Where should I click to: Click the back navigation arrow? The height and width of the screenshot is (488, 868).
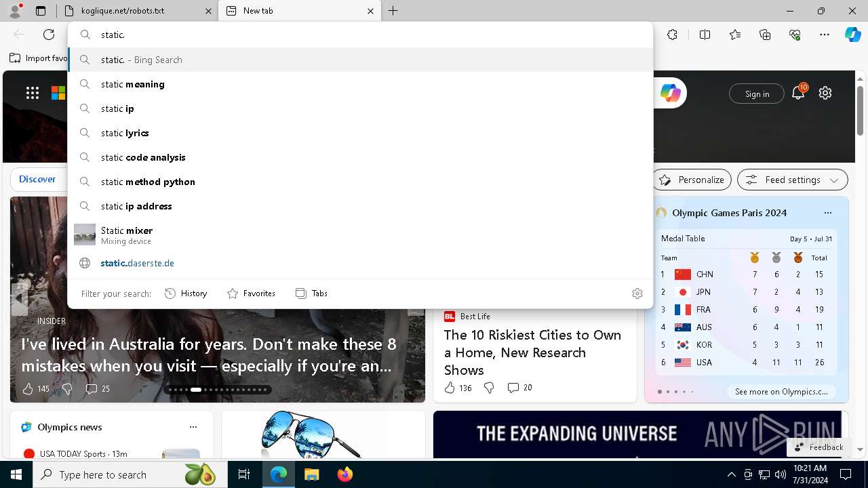(19, 35)
